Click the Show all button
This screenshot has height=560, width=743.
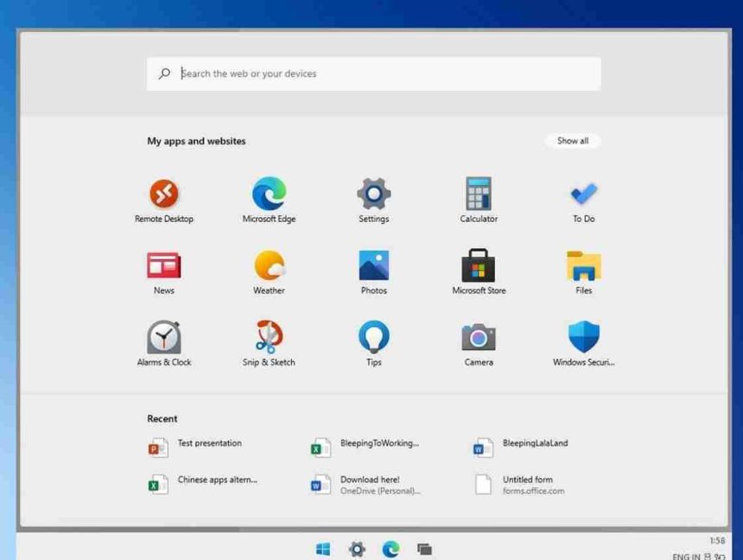coord(573,141)
